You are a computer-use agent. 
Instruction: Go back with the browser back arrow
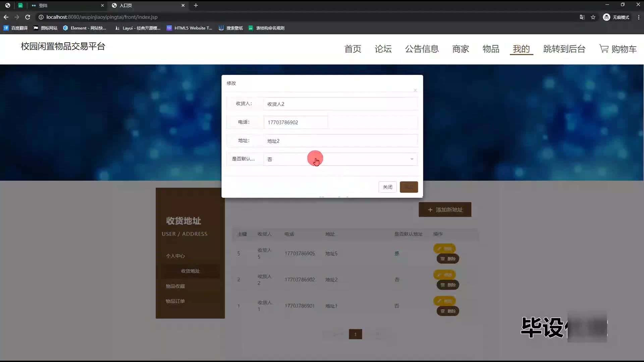tap(6, 17)
